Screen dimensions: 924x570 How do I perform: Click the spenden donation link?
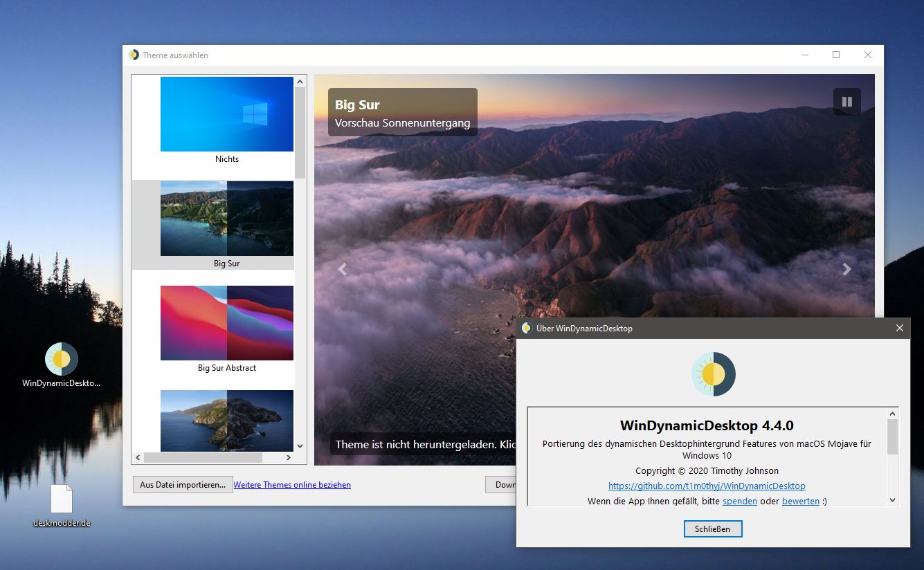pos(740,501)
